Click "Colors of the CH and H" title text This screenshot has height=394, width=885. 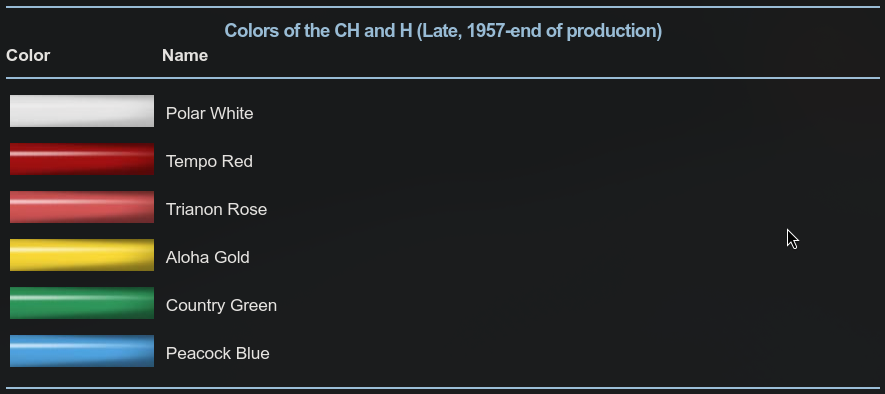pos(318,30)
